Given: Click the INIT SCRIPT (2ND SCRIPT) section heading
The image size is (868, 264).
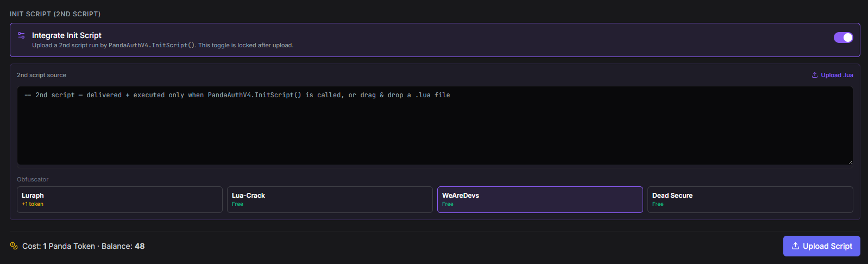Looking at the screenshot, I should click(x=55, y=14).
